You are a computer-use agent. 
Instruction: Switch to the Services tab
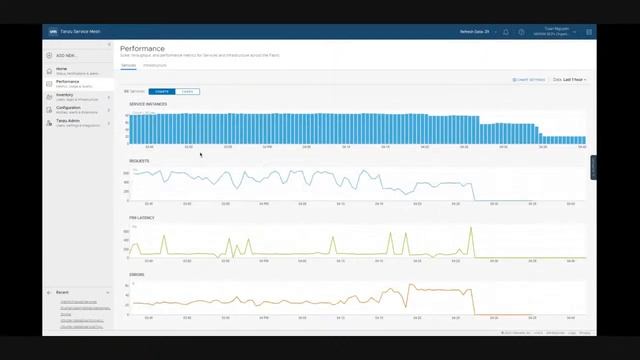point(128,65)
